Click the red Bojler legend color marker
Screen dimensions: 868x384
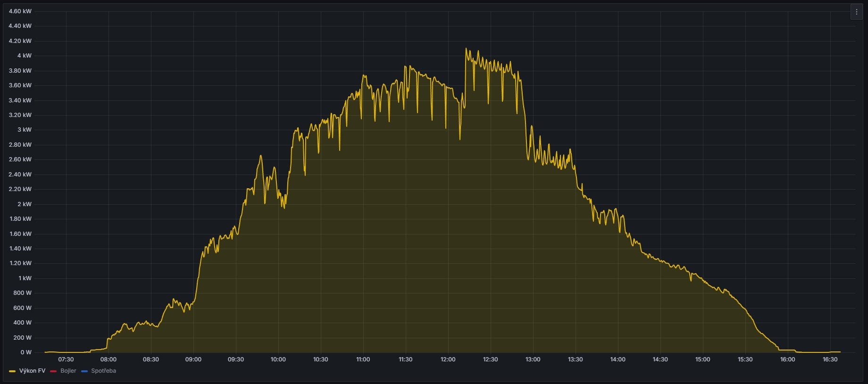53,371
